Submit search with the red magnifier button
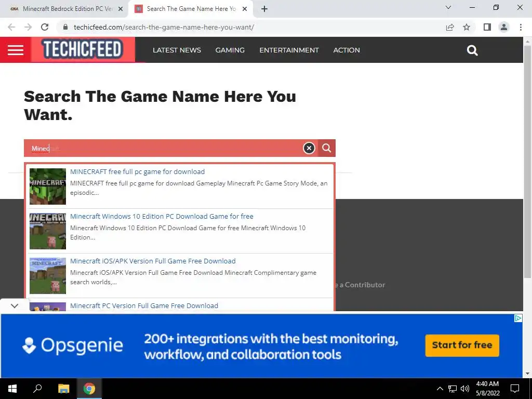This screenshot has height=399, width=532. pos(327,148)
